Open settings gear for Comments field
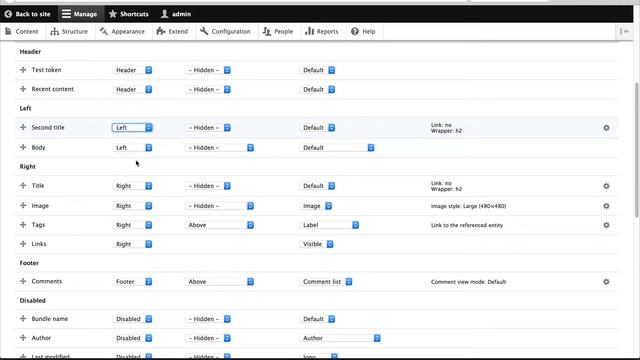 coord(606,282)
